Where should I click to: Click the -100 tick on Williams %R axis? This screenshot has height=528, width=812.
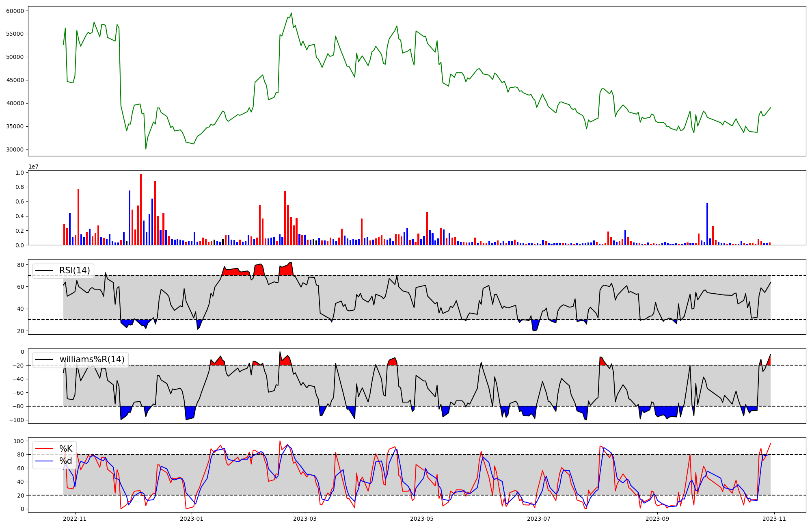click(17, 420)
